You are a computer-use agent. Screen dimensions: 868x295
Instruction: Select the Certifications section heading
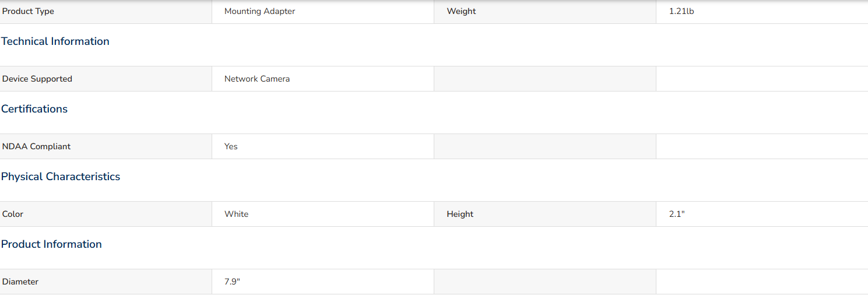point(34,109)
